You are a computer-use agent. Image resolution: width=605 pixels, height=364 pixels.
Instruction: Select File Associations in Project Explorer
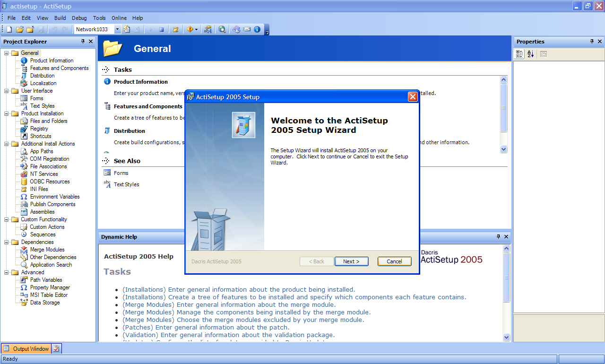coord(48,166)
